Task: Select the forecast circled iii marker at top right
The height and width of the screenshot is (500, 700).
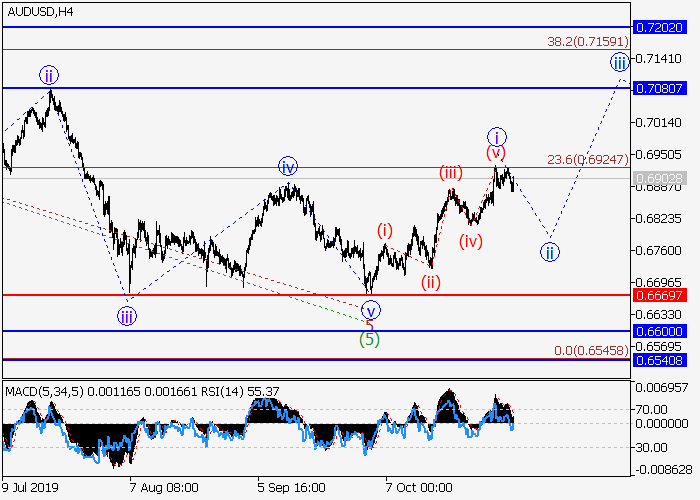Action: coord(621,63)
